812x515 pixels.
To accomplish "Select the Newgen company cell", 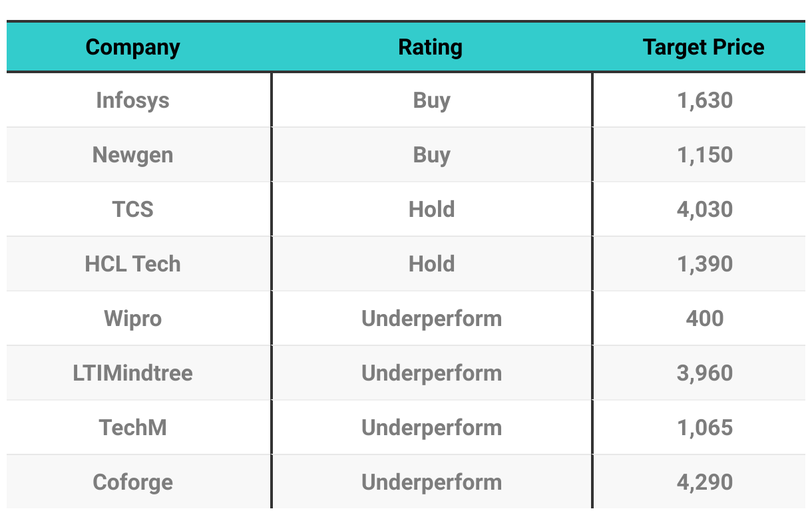I will coord(133,155).
